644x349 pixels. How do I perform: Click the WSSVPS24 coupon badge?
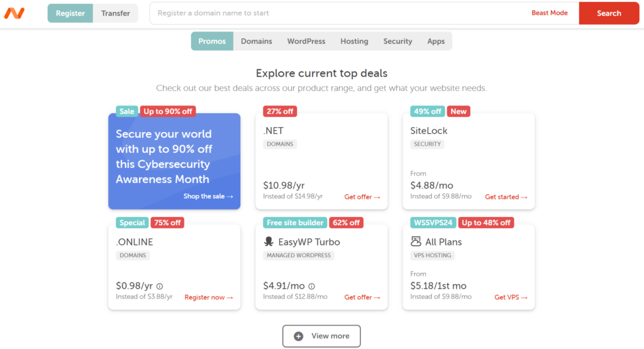pos(433,223)
